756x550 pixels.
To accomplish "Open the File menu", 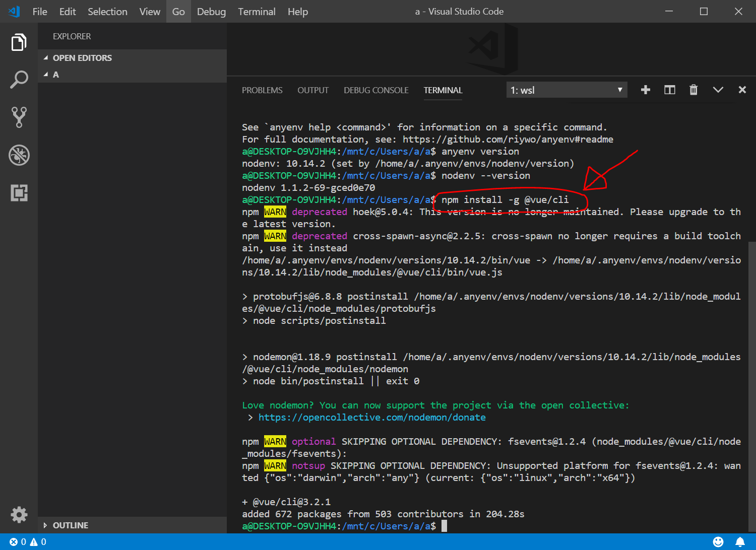I will 40,11.
